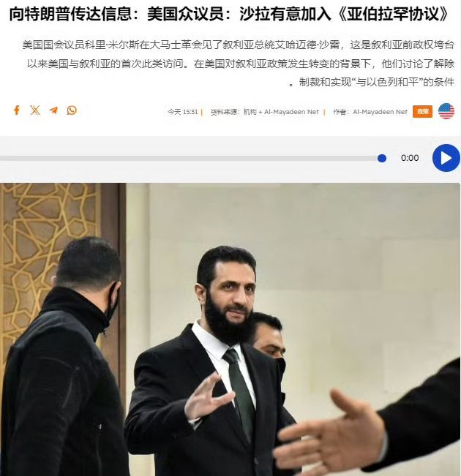Viewport: 461px width, 476px height.
Task: Click the bearded man's face in photo
Action: 231,298
